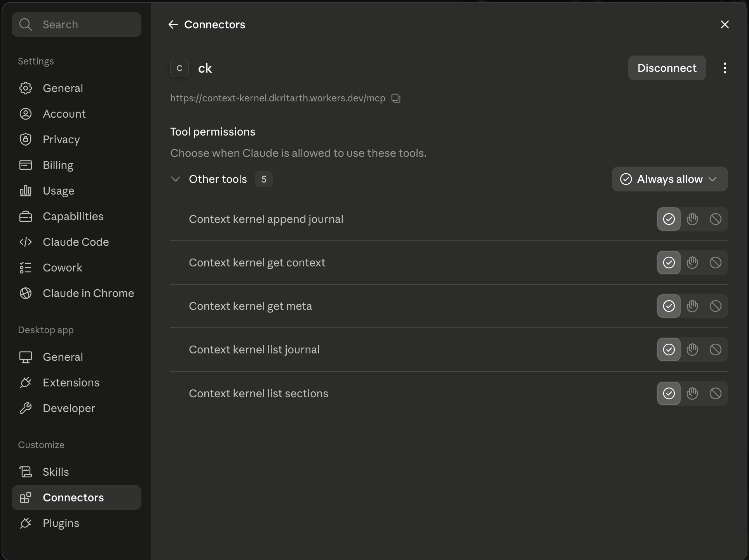Block the get meta tool
Image resolution: width=749 pixels, height=560 pixels.
[715, 306]
